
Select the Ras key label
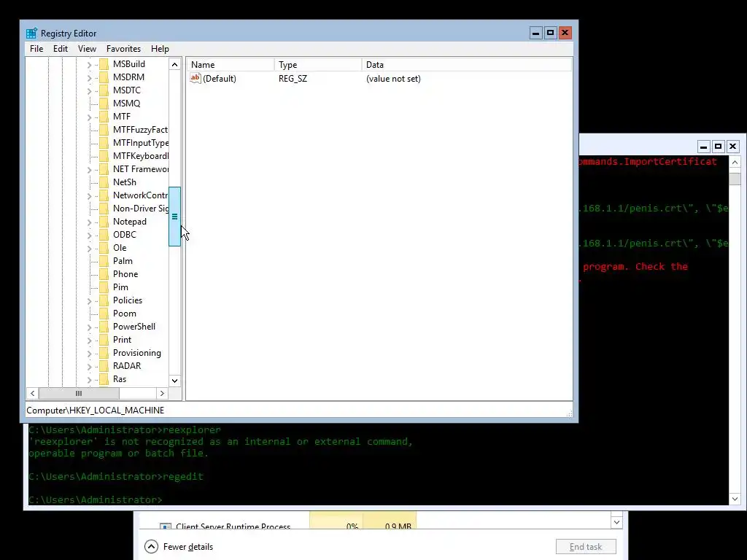pyautogui.click(x=120, y=379)
